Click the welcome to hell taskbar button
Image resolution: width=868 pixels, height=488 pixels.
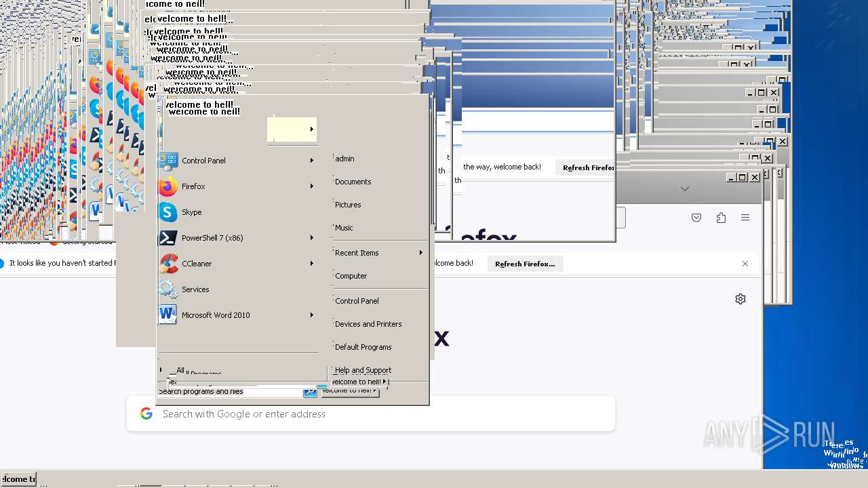point(19,479)
